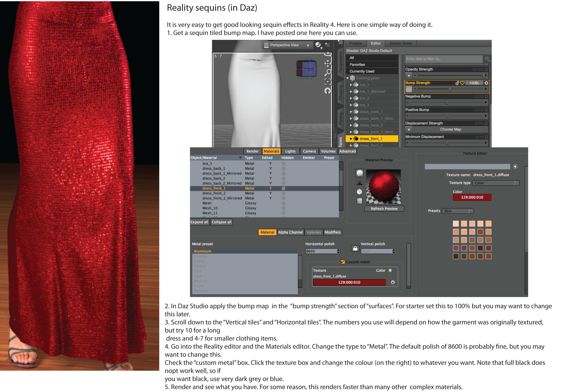Select the sphere preview shape icon
561x392 pixels.
pyautogui.click(x=359, y=173)
